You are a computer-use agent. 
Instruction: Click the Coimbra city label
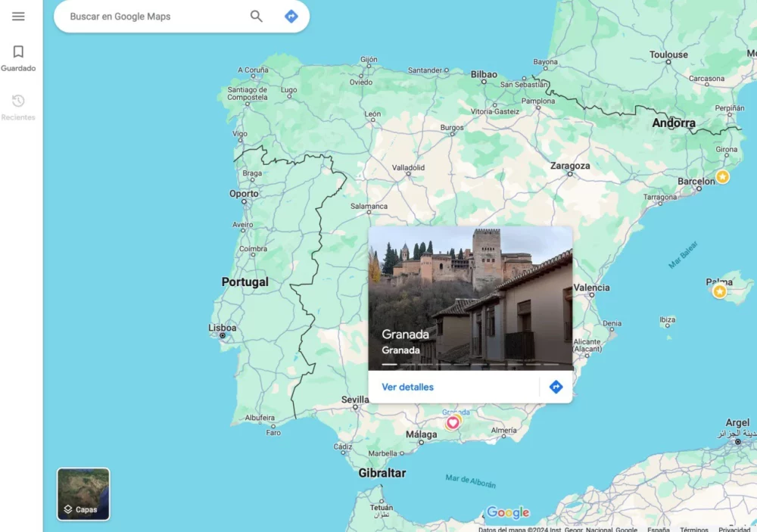coord(253,249)
